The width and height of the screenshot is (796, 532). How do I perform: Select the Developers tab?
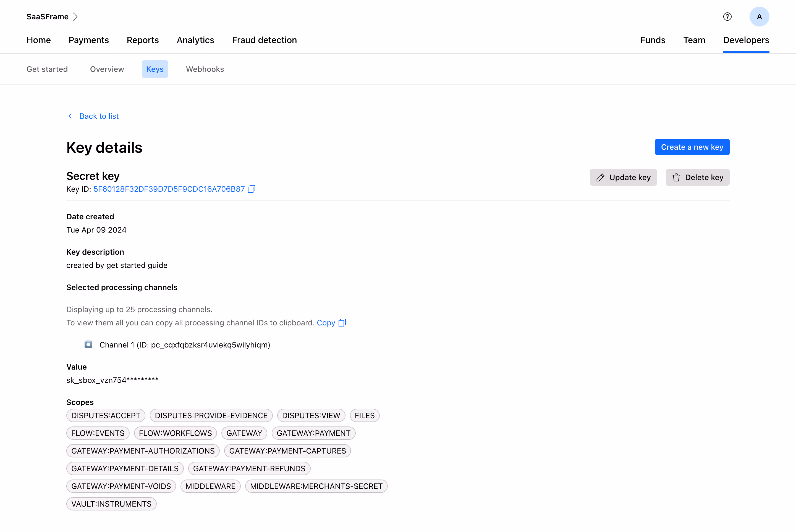coord(746,40)
